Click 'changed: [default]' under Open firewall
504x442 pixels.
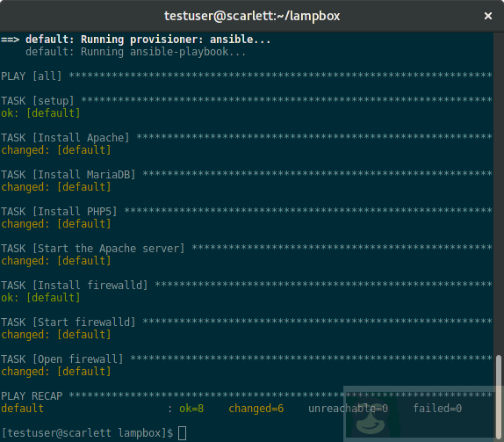(56, 372)
